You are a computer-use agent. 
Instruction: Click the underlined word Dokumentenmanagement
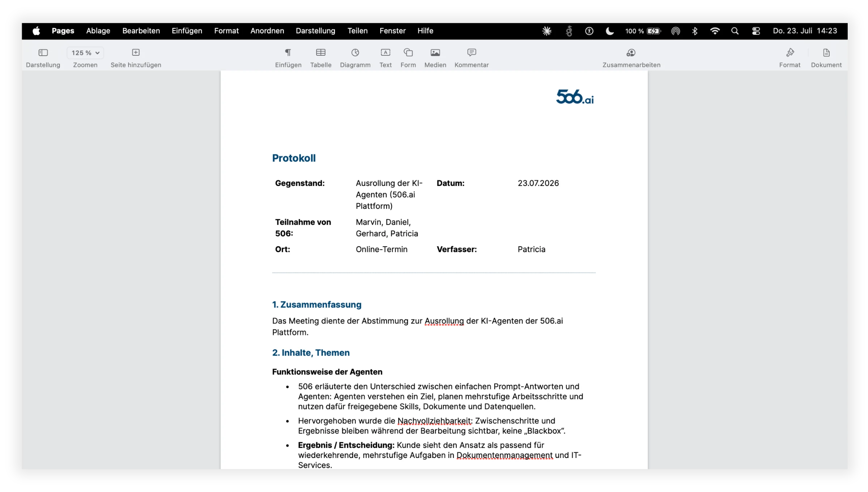point(505,455)
